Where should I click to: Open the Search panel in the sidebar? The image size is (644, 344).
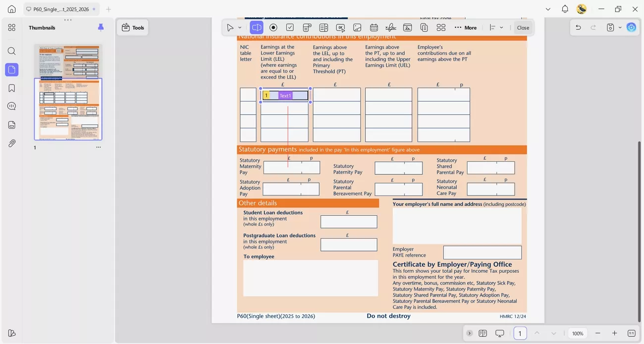(x=11, y=51)
